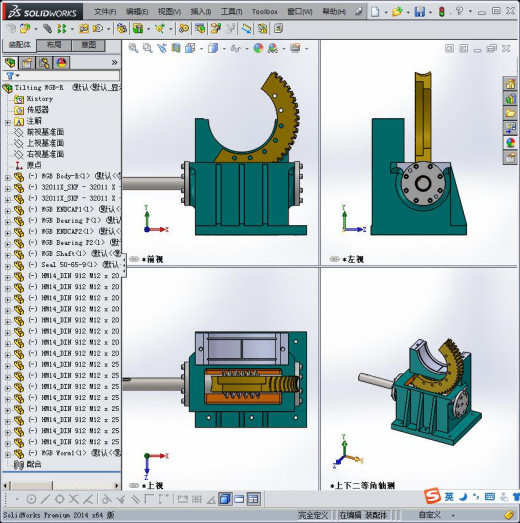Toggle the link-views icon beside 前视 label
This screenshot has height=523, width=520.
(134, 259)
